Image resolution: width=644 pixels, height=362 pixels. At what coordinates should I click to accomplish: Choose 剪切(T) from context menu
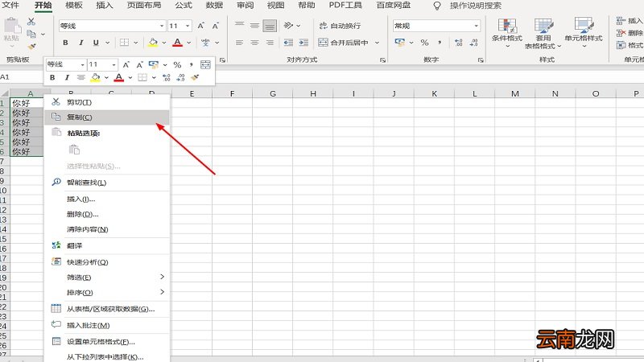(x=107, y=102)
